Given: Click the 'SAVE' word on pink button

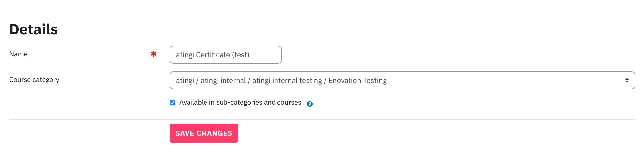Looking at the screenshot, I should coord(185,133).
